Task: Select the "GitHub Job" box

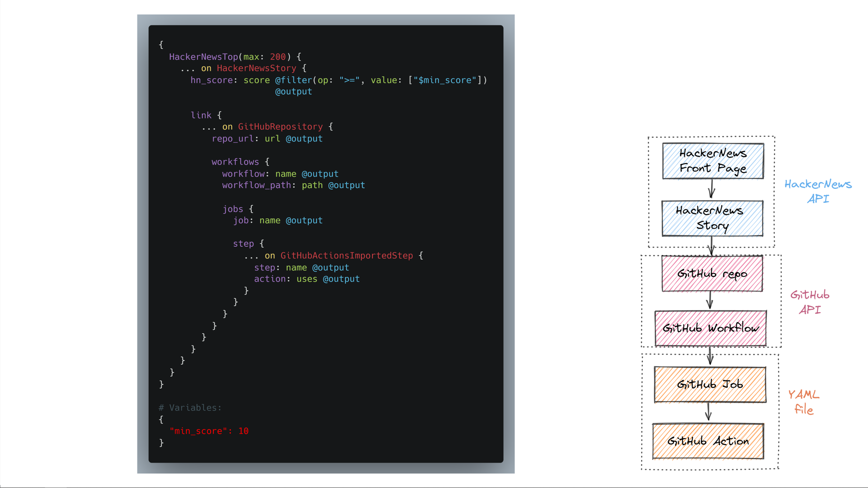Action: [x=710, y=385]
